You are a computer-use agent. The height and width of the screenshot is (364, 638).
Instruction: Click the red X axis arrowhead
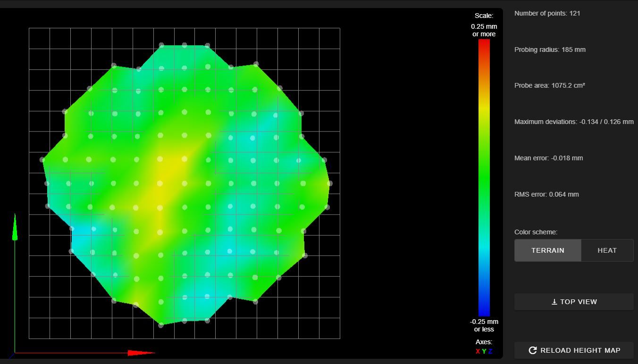[x=141, y=353]
